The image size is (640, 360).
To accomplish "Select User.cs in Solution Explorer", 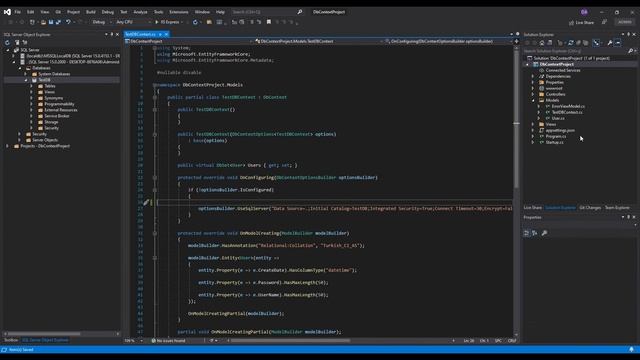I will tap(558, 118).
